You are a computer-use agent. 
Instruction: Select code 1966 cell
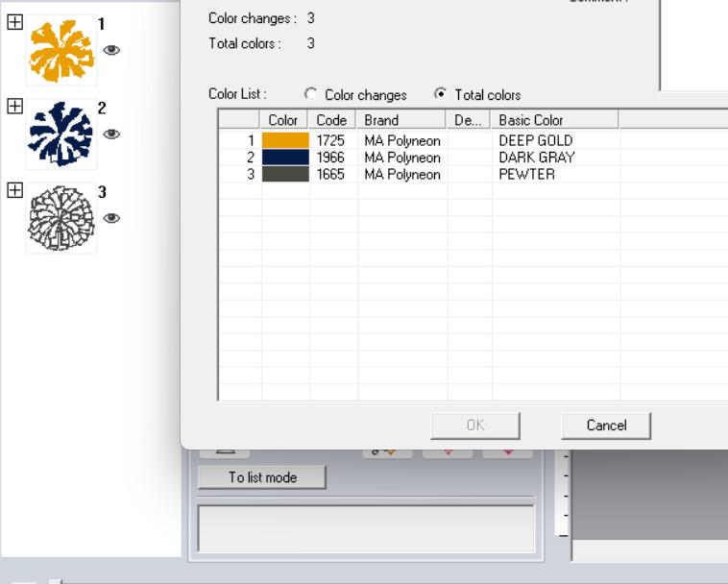click(x=330, y=158)
